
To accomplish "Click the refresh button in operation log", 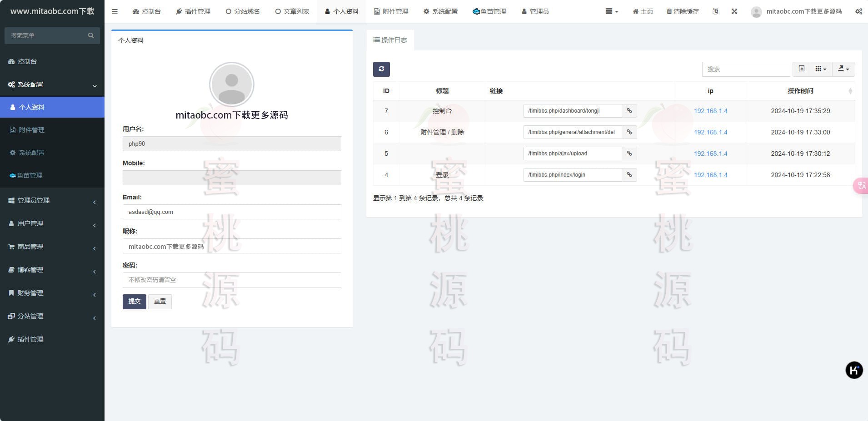I will [x=381, y=69].
